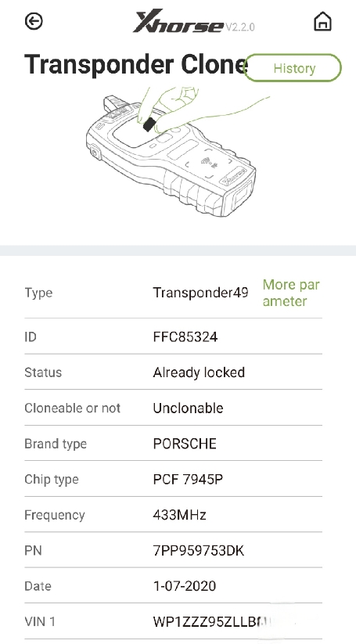This screenshot has width=356, height=644.
Task: Select part number 7PP959753DK
Action: [199, 551]
